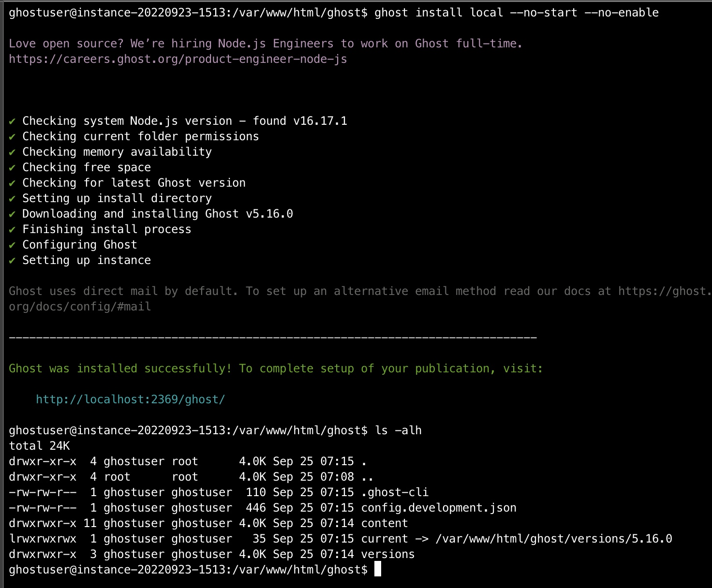The image size is (712, 588).
Task: Click 'Configuring Ghost' line
Action: 80,245
